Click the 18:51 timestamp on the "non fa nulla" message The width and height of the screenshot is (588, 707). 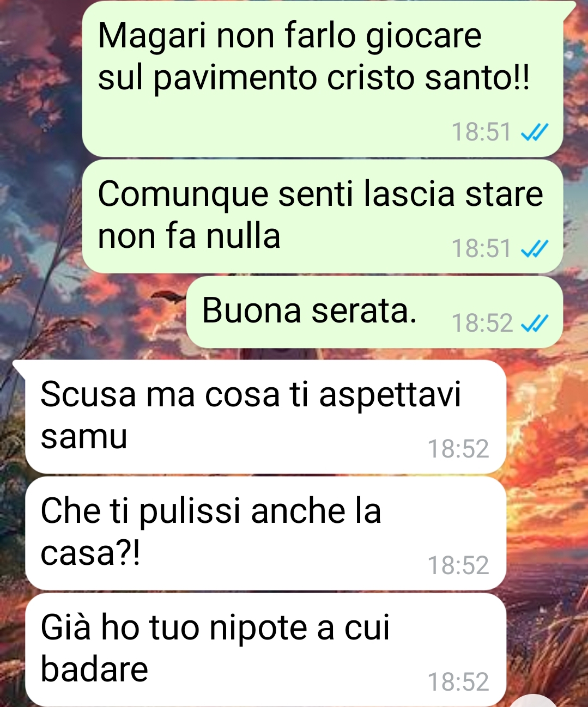482,248
